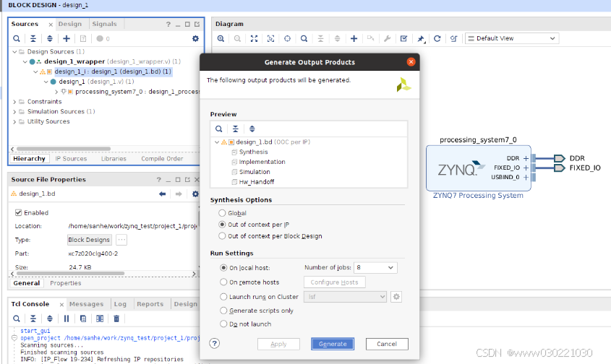Click the Configure Hosts button

click(x=334, y=282)
